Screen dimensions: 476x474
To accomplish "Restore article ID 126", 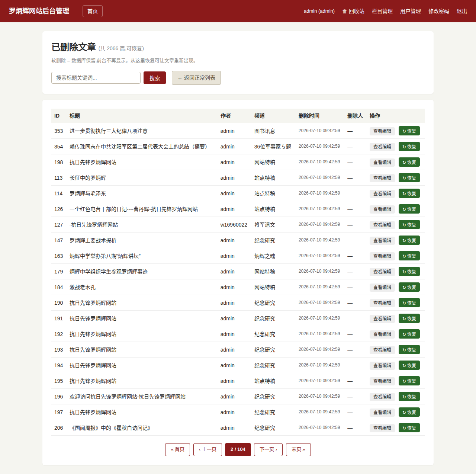I will point(409,209).
